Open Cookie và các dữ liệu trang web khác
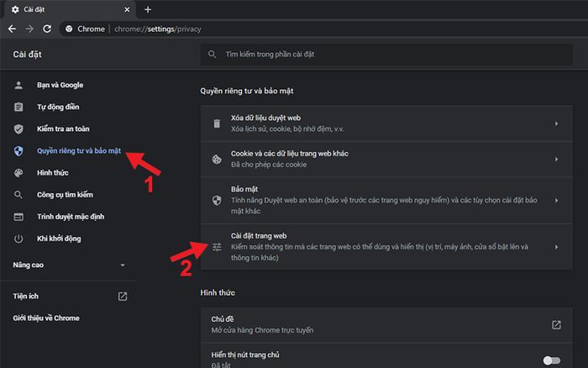Screen dimensions: 588x368 386,159
